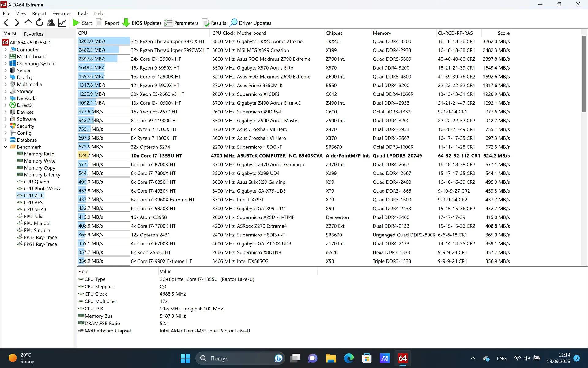
Task: Open the Tools menu
Action: 83,13
